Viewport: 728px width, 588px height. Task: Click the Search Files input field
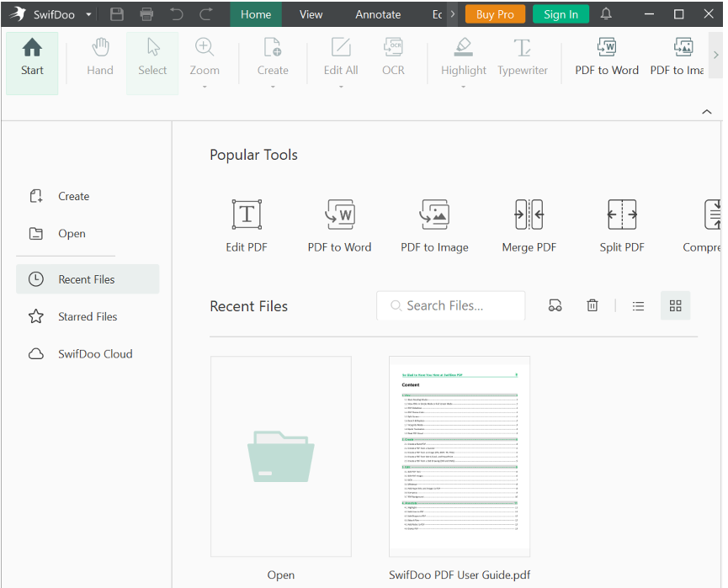pos(451,305)
